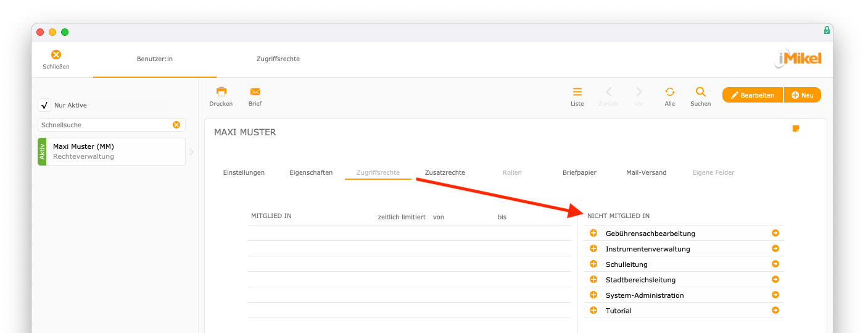The width and height of the screenshot is (868, 333).
Task: Click the Stadtbereichsleitung group name
Action: [x=640, y=280]
